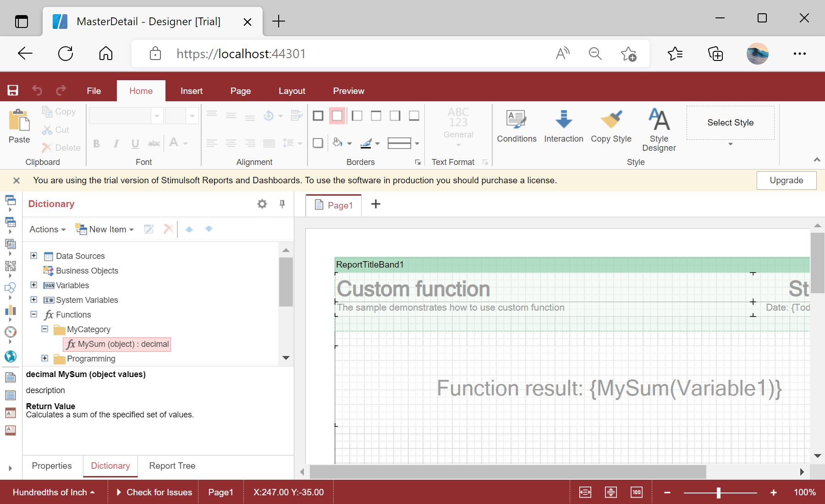The width and height of the screenshot is (825, 504).
Task: Open the Interaction tool
Action: pyautogui.click(x=563, y=126)
